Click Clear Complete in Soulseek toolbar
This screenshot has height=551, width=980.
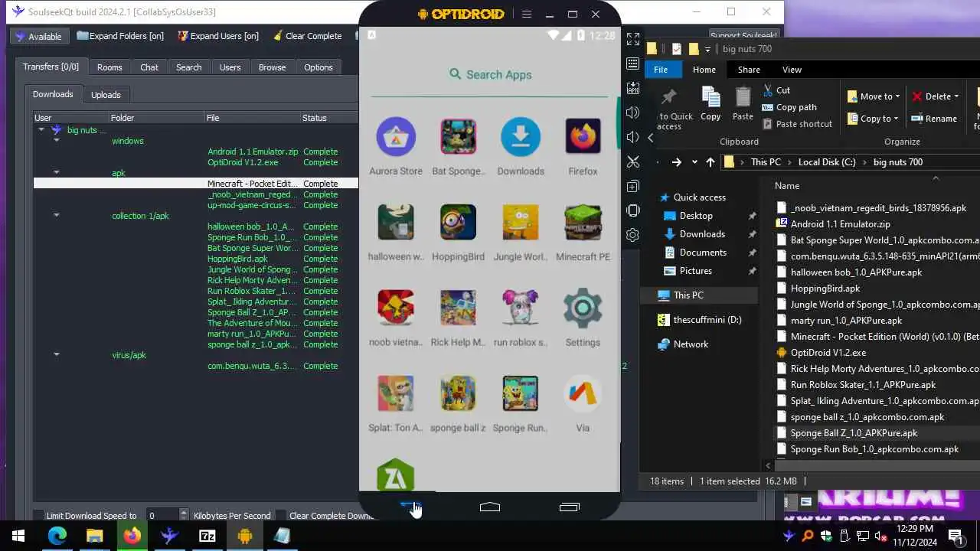(306, 36)
